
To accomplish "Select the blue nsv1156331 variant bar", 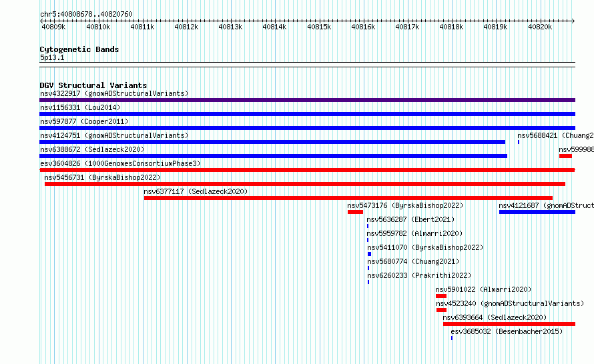I will pos(307,114).
